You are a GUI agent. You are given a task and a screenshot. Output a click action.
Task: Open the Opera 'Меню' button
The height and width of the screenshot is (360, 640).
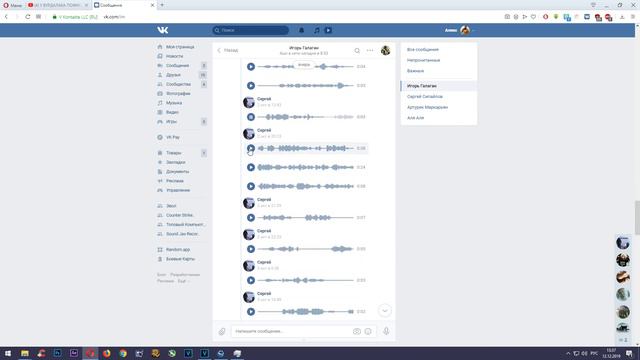[x=13, y=5]
